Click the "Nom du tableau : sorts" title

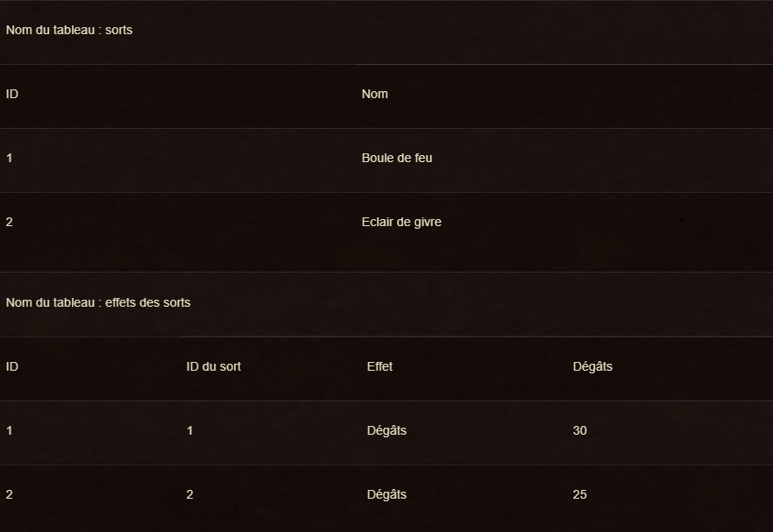[69, 30]
